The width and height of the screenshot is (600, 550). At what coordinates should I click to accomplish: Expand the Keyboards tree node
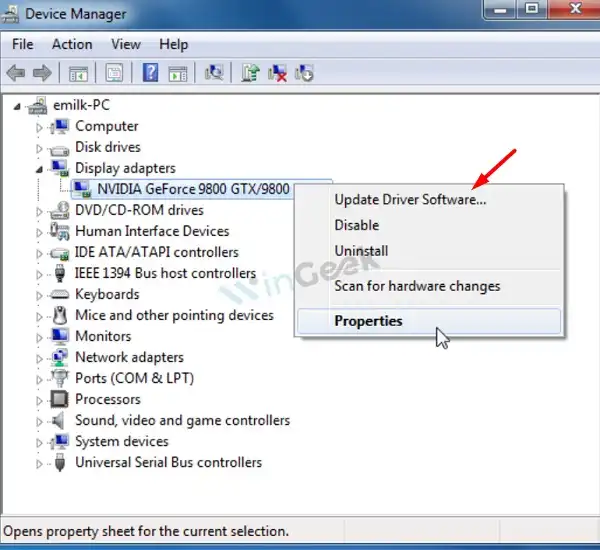coord(39,295)
